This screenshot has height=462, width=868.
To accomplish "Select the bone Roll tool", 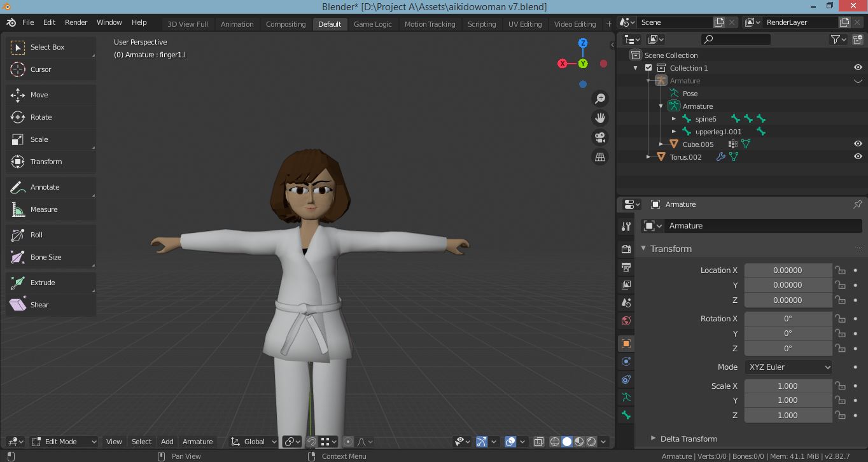I will (x=51, y=235).
